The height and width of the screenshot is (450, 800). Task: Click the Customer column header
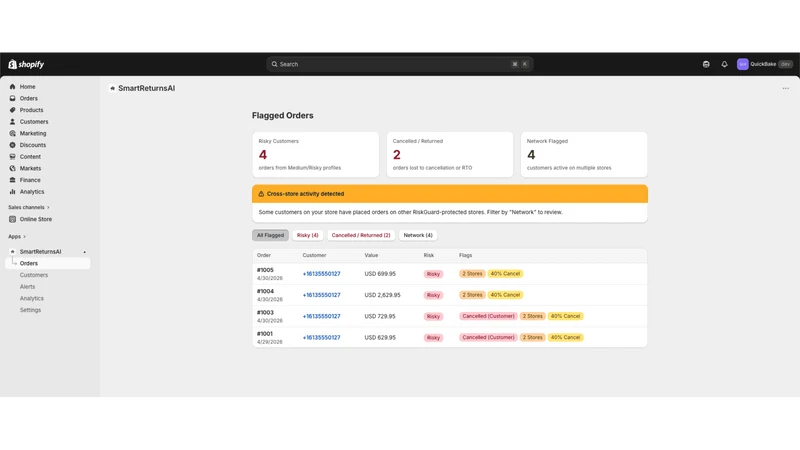click(314, 256)
